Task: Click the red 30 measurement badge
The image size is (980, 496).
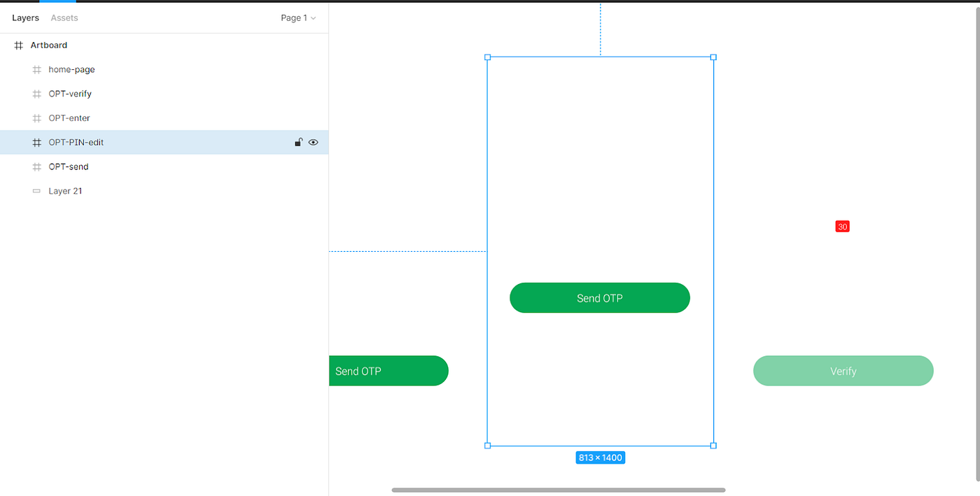Action: point(841,226)
